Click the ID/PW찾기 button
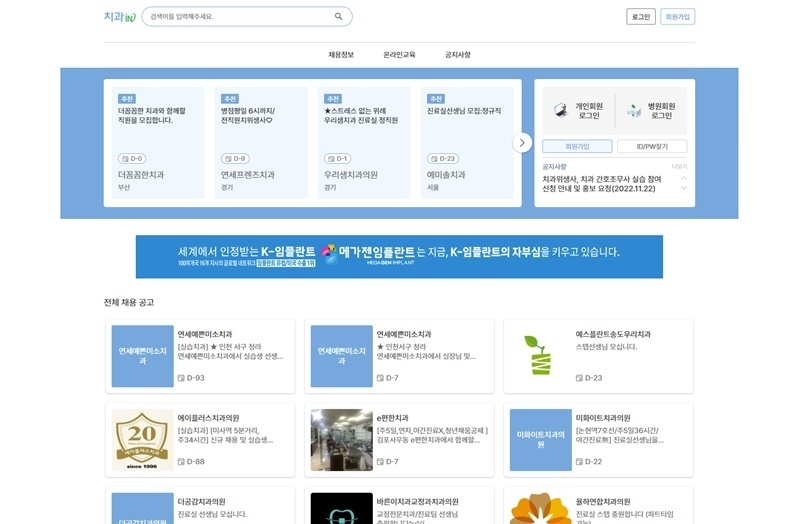The height and width of the screenshot is (524, 790). [652, 146]
